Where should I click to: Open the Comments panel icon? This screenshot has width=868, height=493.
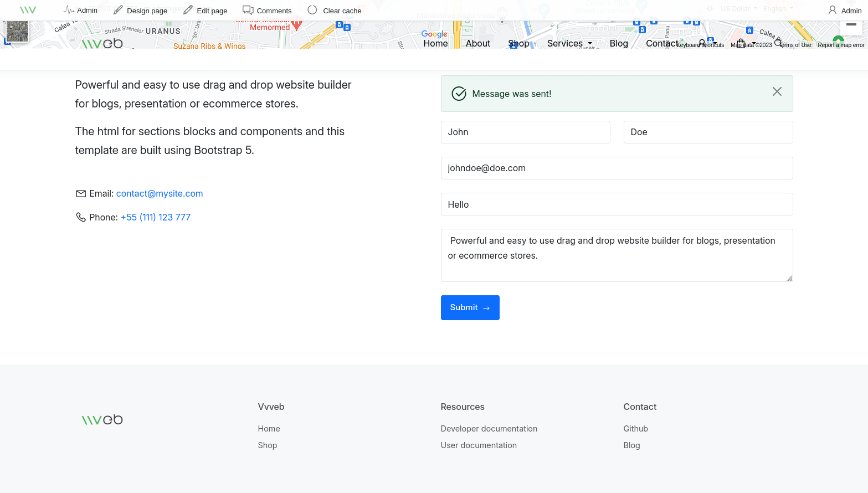[248, 10]
